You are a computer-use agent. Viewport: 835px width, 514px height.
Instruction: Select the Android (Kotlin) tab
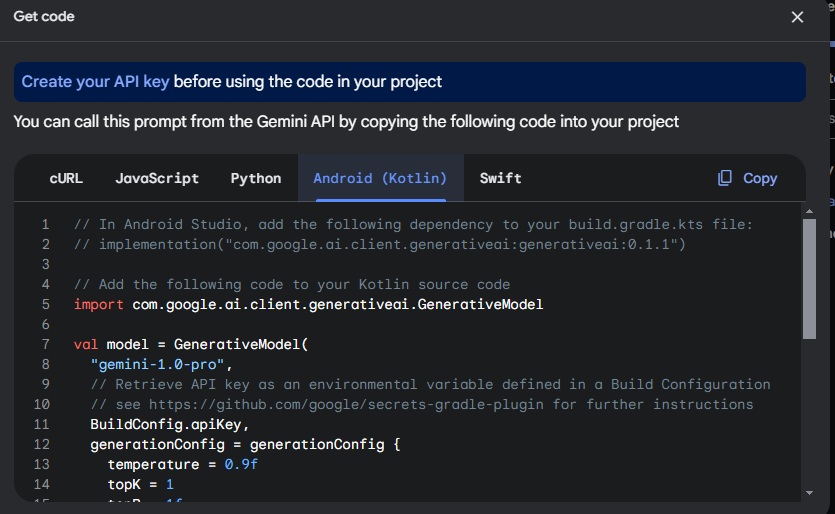coord(380,178)
